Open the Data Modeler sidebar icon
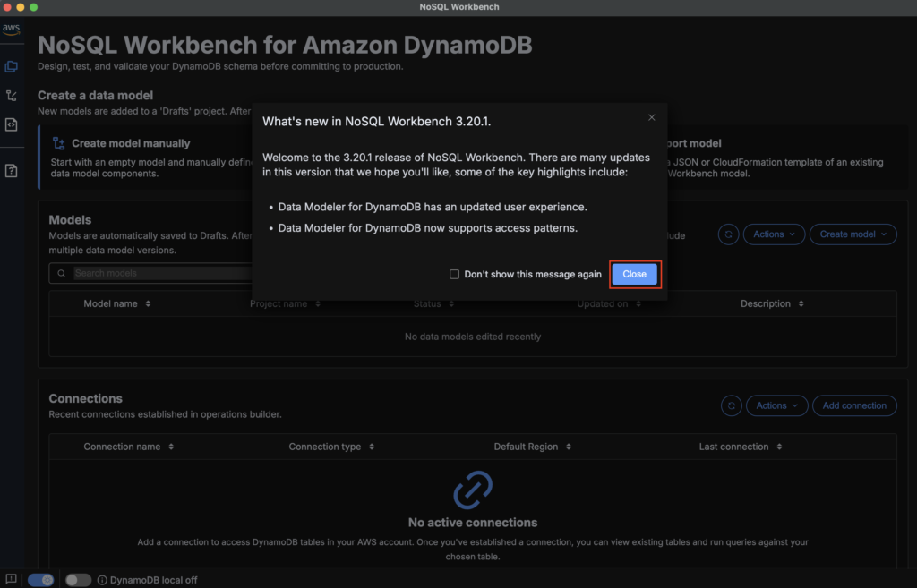917x588 pixels. tap(11, 96)
